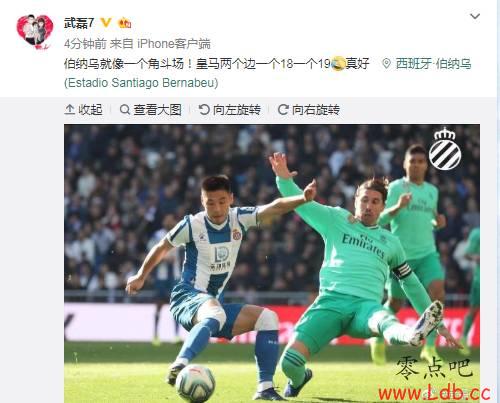Click the yellow V verified badge
This screenshot has height=403, width=500.
[x=106, y=23]
